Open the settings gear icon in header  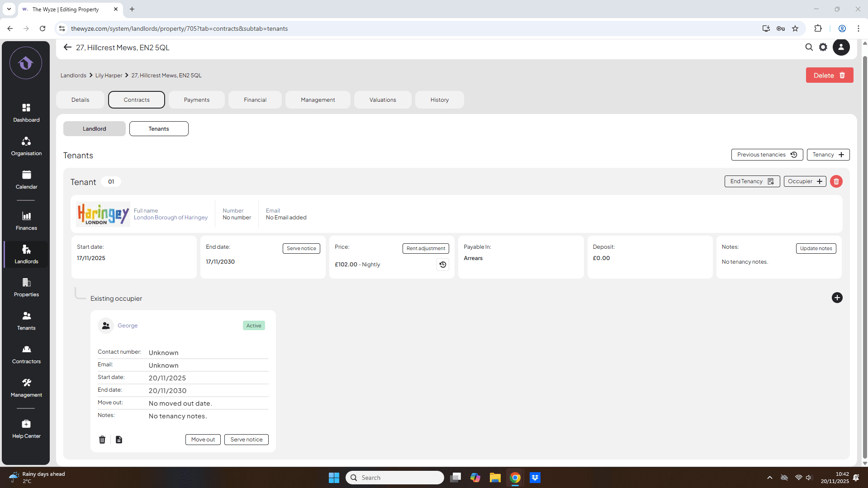point(823,47)
